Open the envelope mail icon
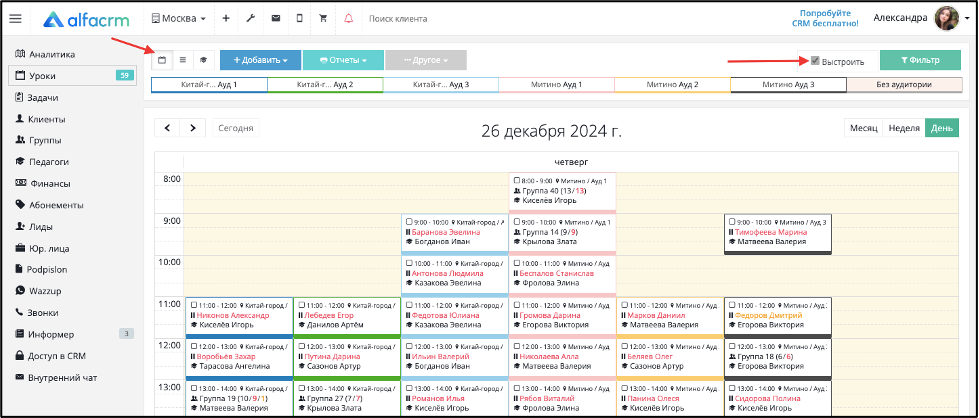The width and height of the screenshot is (979, 418). pyautogui.click(x=275, y=19)
